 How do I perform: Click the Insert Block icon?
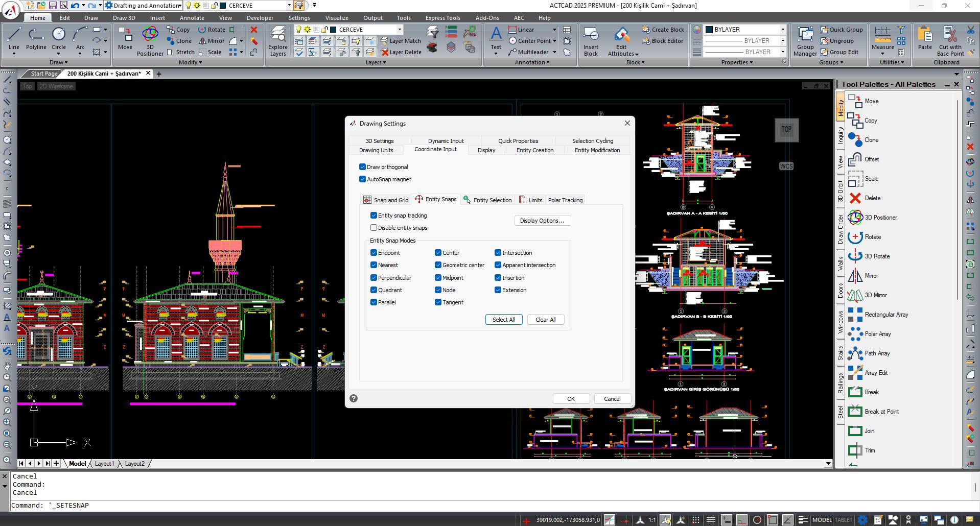pos(591,41)
